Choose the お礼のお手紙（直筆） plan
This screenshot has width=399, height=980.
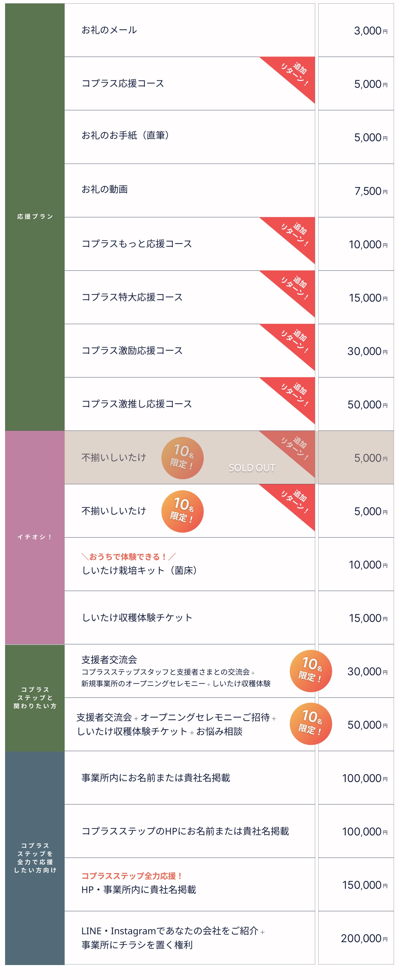pyautogui.click(x=125, y=136)
